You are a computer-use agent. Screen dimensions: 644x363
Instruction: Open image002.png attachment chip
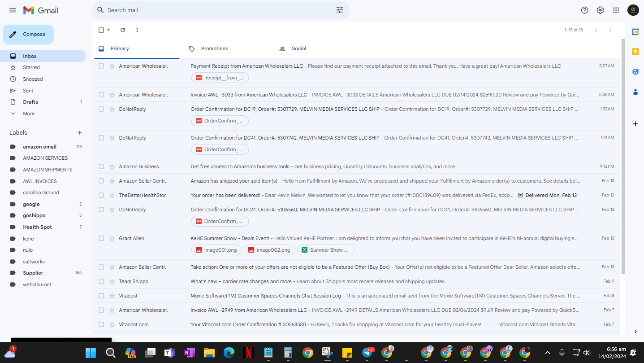(x=269, y=250)
